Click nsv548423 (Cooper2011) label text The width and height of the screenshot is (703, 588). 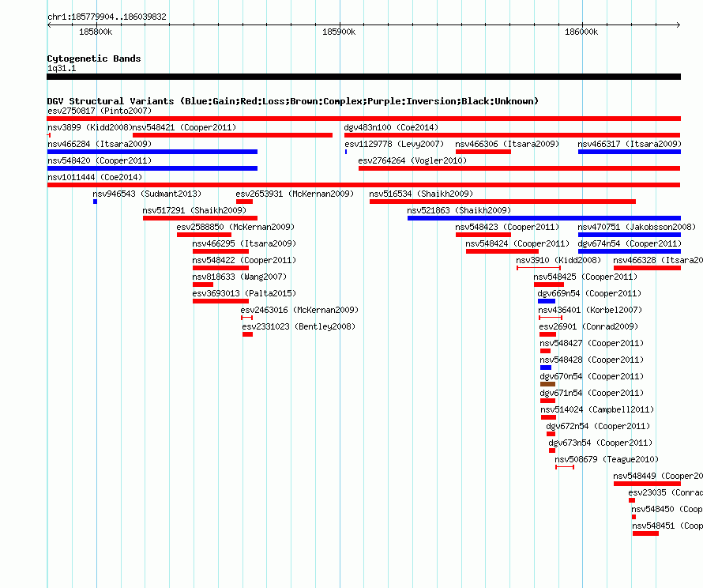(507, 227)
